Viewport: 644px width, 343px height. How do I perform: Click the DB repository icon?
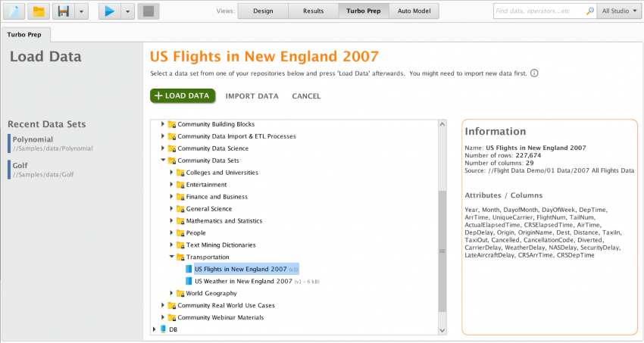(x=163, y=329)
